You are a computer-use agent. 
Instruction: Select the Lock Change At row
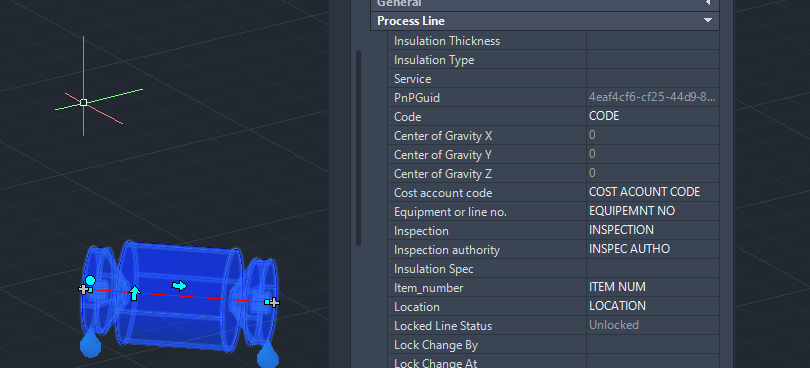(553, 362)
